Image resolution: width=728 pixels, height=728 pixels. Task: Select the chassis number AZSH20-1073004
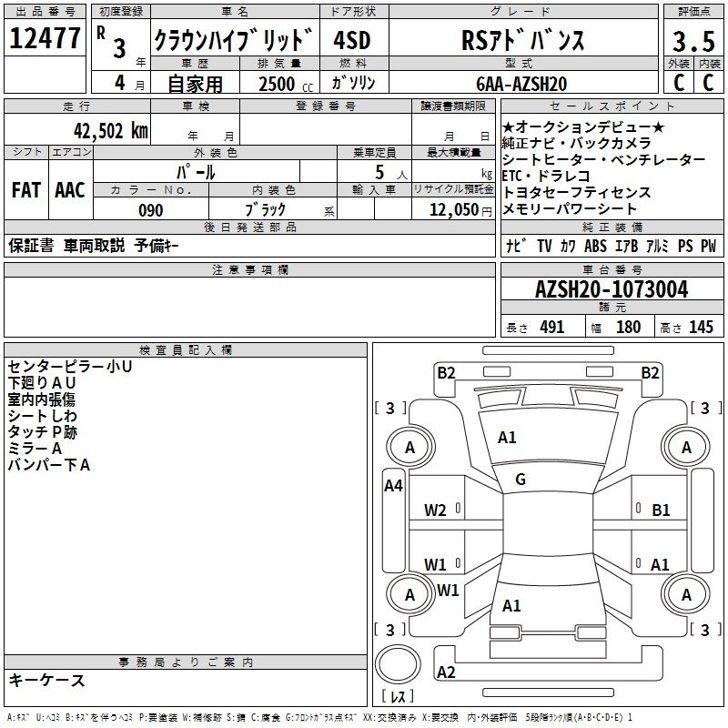click(612, 289)
